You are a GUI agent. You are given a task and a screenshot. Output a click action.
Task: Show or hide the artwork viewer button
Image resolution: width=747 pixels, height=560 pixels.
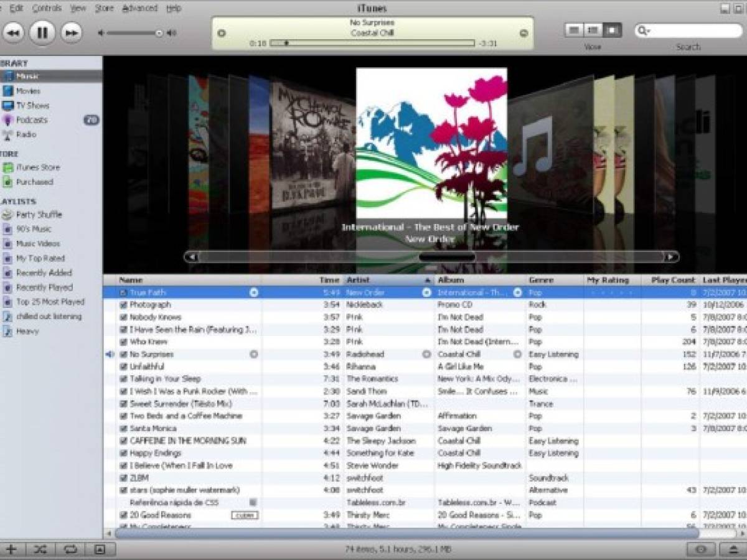(100, 549)
